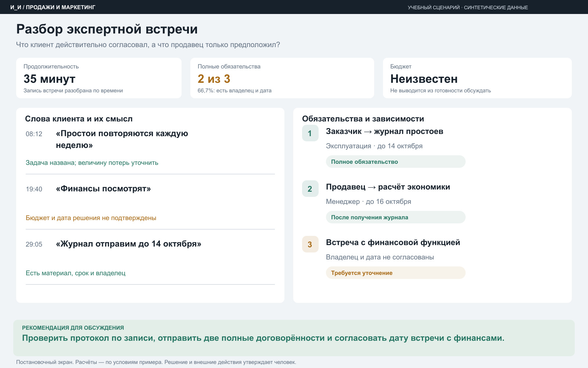Click the «Бюджет» card label
Screen dimensions: 588x368
pos(401,67)
